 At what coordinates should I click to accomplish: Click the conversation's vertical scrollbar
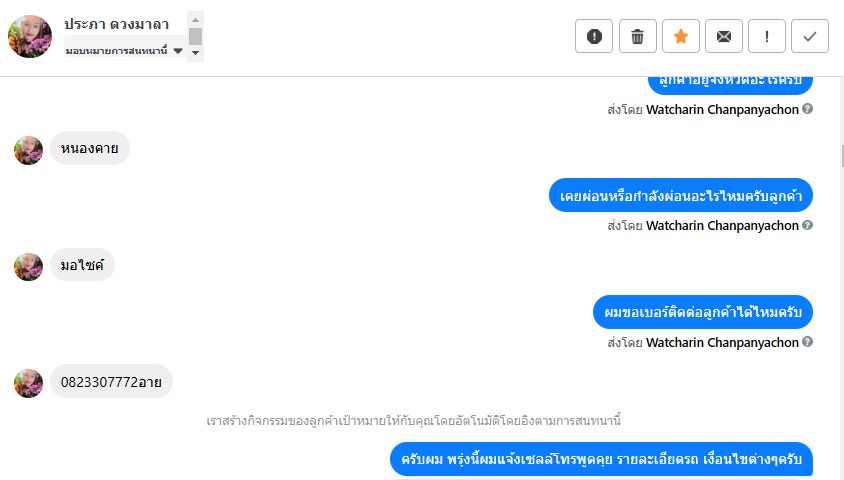[842, 155]
